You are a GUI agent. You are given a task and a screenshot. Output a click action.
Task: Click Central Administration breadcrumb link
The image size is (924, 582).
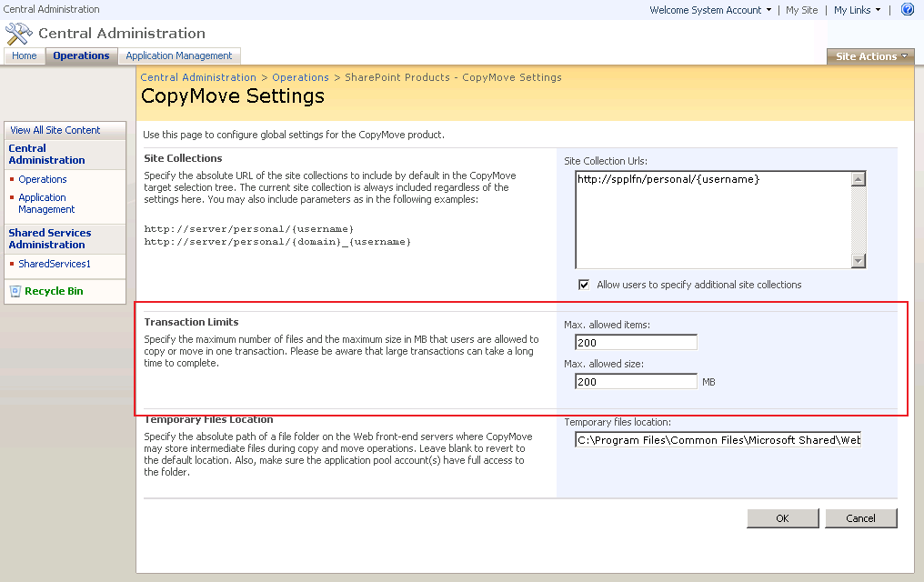pos(198,77)
